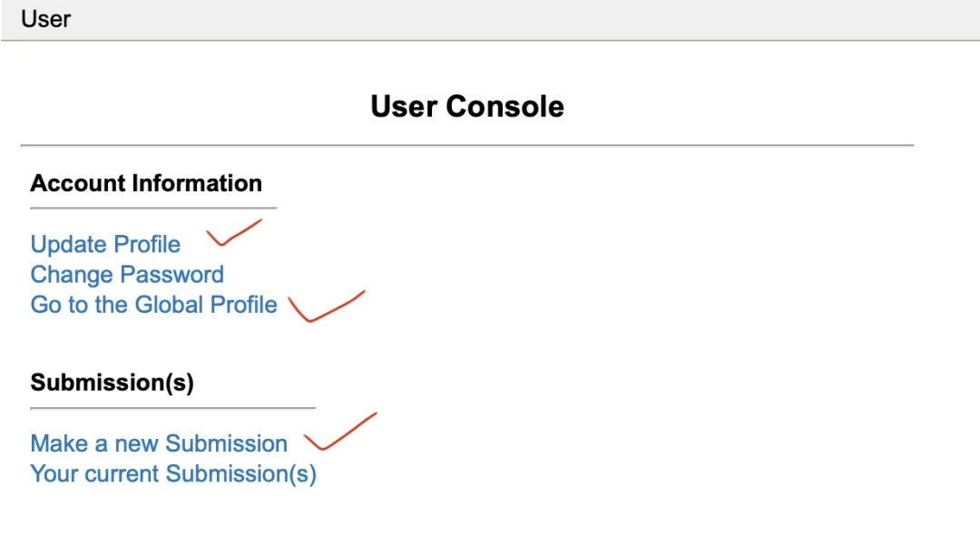Click the gray header bar background
The image size is (980, 535).
click(544, 19)
